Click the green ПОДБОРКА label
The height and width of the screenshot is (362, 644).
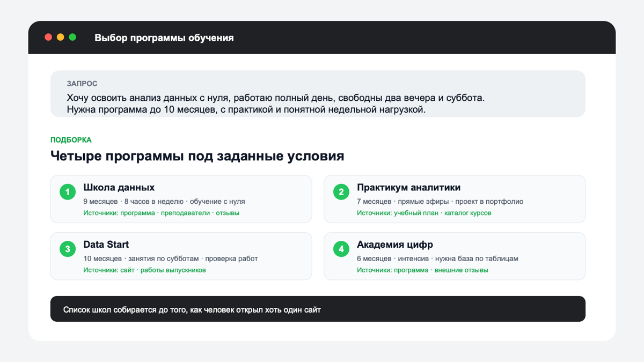click(x=71, y=140)
